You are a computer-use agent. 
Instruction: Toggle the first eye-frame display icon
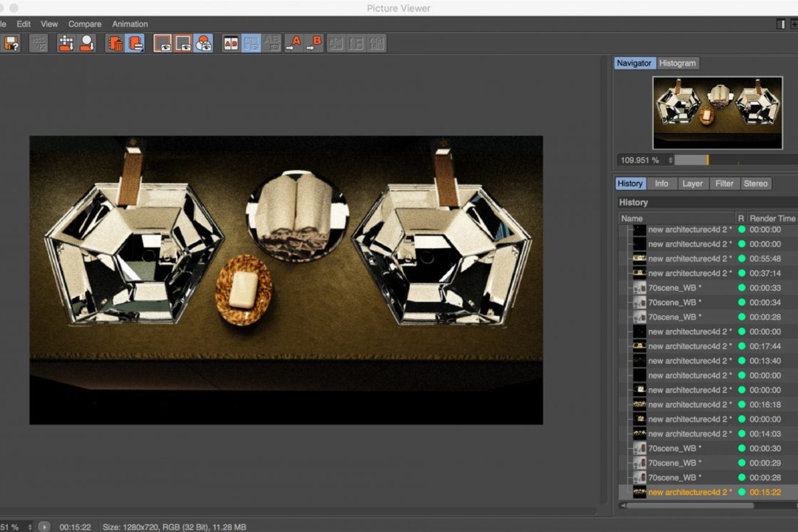[162, 43]
